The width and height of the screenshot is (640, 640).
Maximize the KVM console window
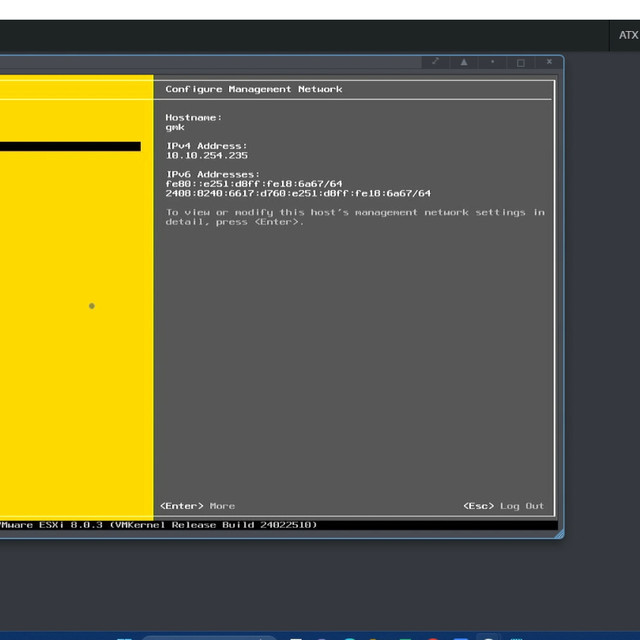pos(521,62)
